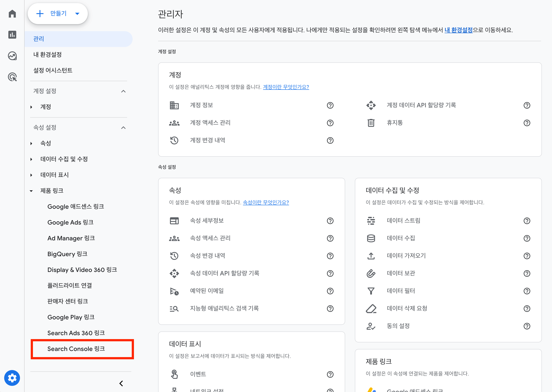Viewport: 552px width, 392px height.
Task: Follow the 속성이란 무엇인가요? link
Action: click(266, 202)
